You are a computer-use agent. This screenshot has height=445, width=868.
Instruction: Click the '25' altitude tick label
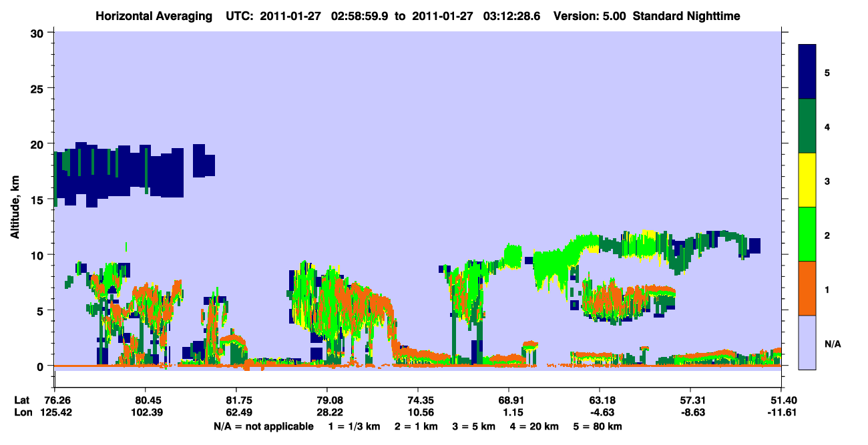point(39,88)
